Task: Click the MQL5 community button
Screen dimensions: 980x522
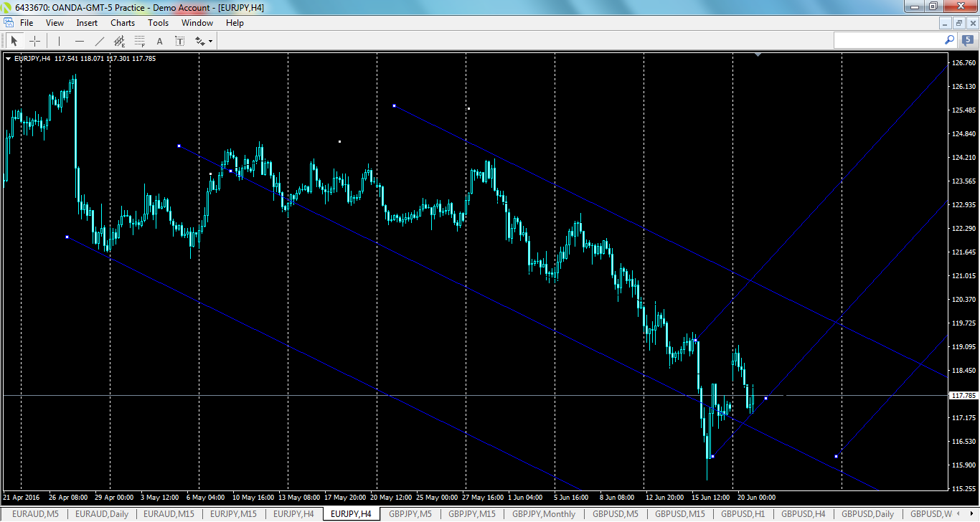Action: coord(968,40)
